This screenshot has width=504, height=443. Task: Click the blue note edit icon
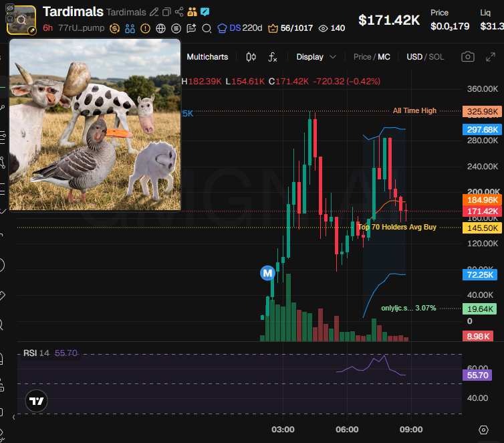click(205, 12)
